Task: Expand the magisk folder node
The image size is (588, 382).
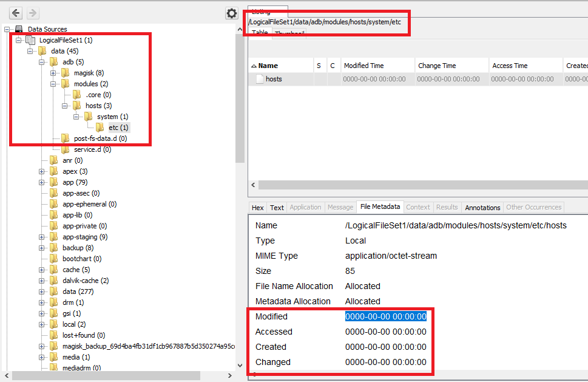Action: coord(53,73)
